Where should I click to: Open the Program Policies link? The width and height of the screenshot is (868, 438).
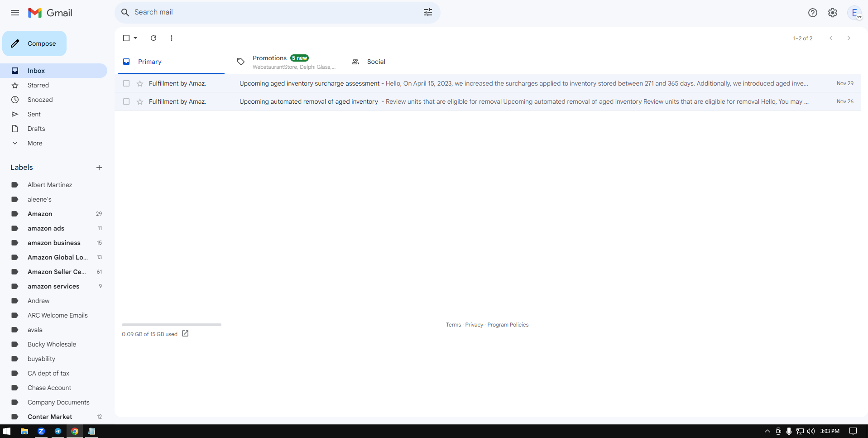click(x=508, y=325)
